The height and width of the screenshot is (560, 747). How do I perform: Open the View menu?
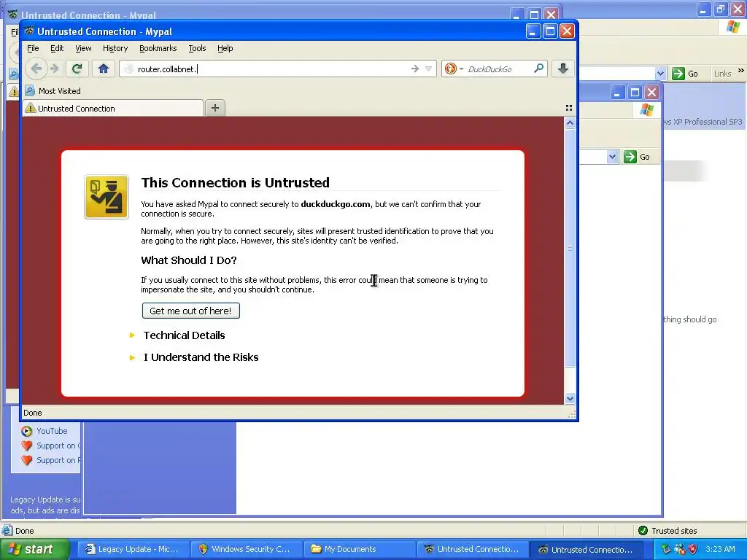pyautogui.click(x=83, y=48)
